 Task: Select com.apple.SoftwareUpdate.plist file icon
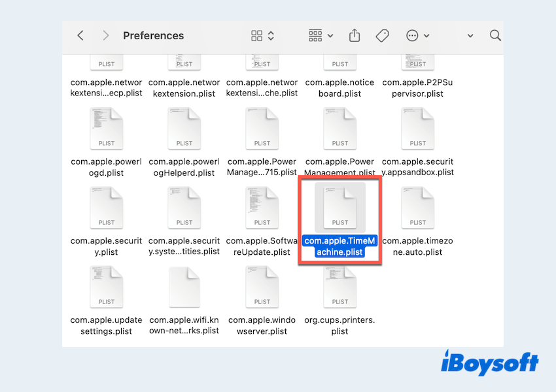pos(262,208)
